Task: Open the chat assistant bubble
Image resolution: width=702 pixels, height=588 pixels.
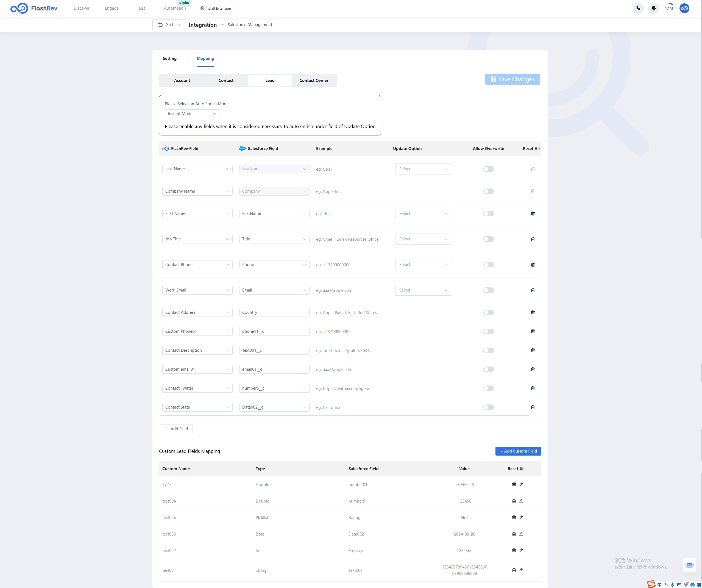Action: (x=689, y=565)
